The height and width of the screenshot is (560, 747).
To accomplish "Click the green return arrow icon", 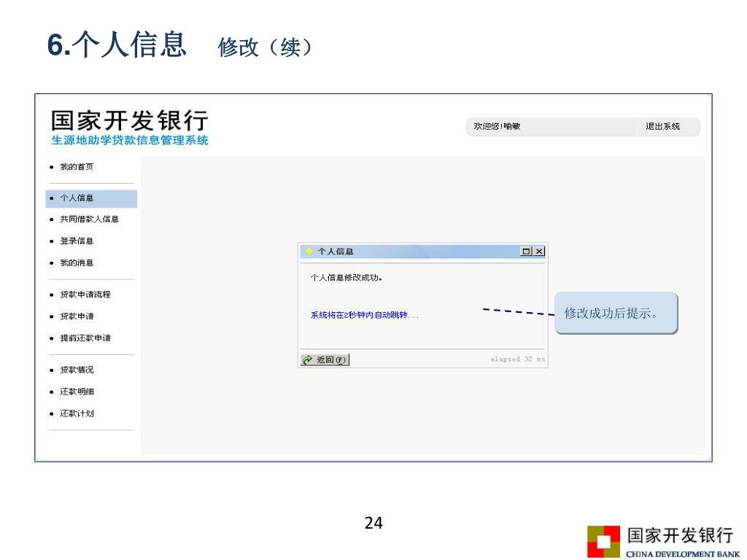I will pyautogui.click(x=308, y=359).
